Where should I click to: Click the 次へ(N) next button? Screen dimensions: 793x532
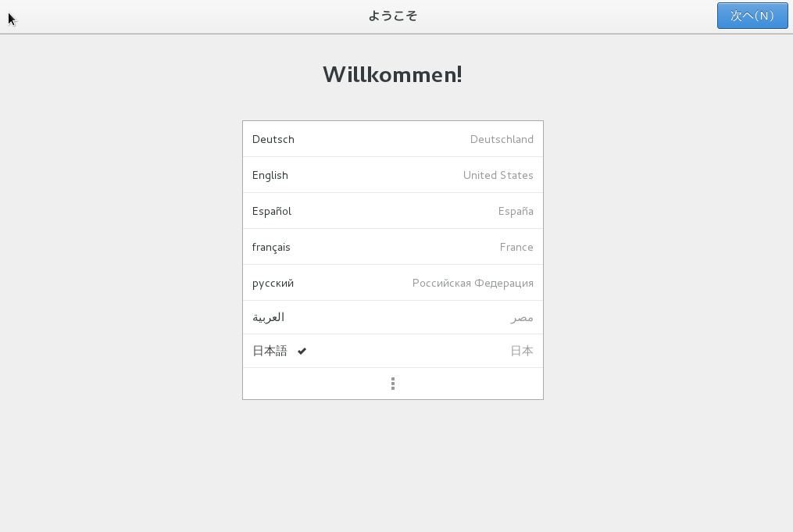tap(752, 16)
